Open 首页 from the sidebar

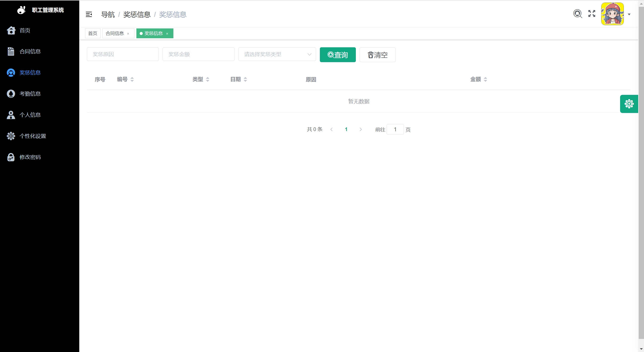pos(25,30)
